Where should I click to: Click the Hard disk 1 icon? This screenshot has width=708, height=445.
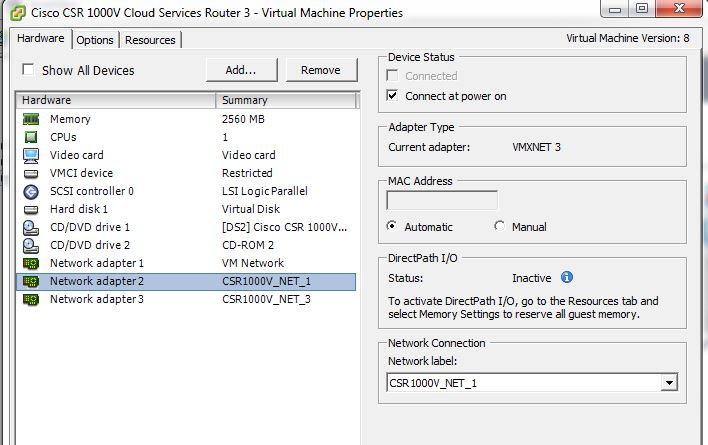pyautogui.click(x=31, y=209)
